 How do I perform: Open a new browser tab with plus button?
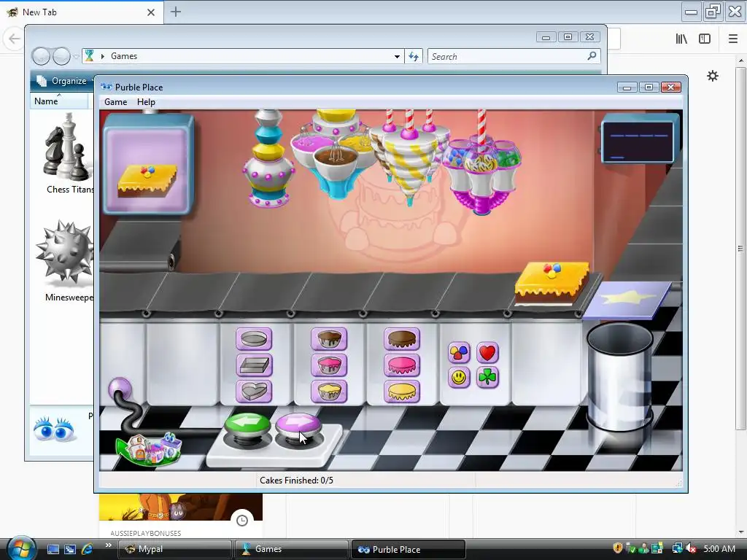click(175, 12)
